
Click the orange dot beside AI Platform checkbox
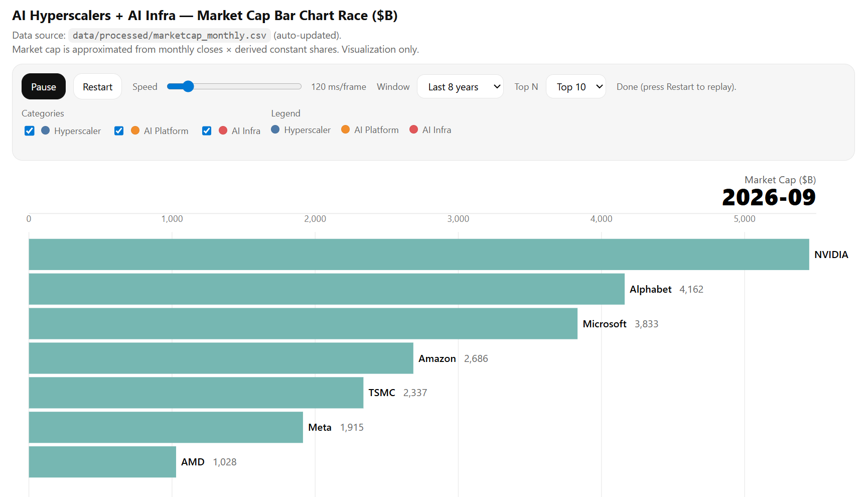click(x=135, y=131)
